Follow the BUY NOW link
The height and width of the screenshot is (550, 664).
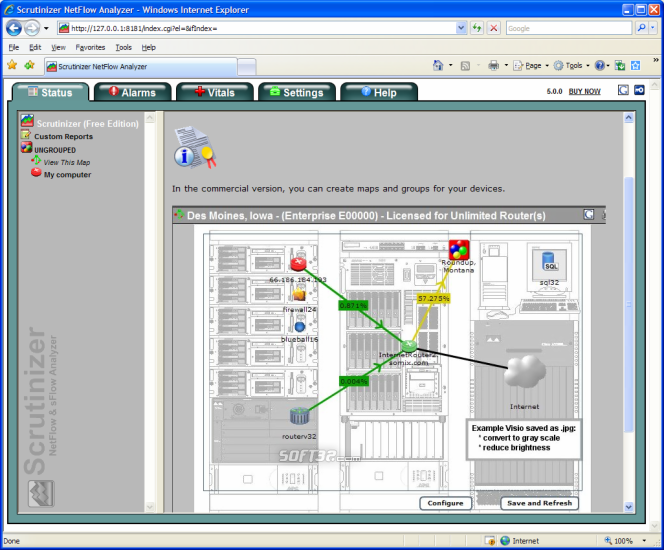tap(584, 91)
